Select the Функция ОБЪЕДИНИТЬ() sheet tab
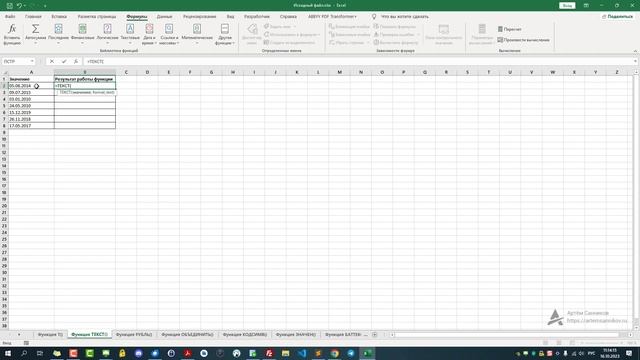Image resolution: width=640 pixels, height=360 pixels. coord(187,335)
